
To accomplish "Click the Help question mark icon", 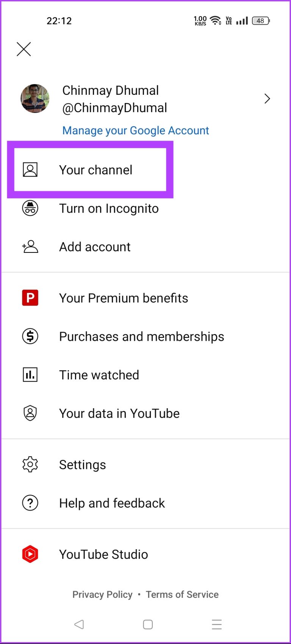I will (x=30, y=503).
